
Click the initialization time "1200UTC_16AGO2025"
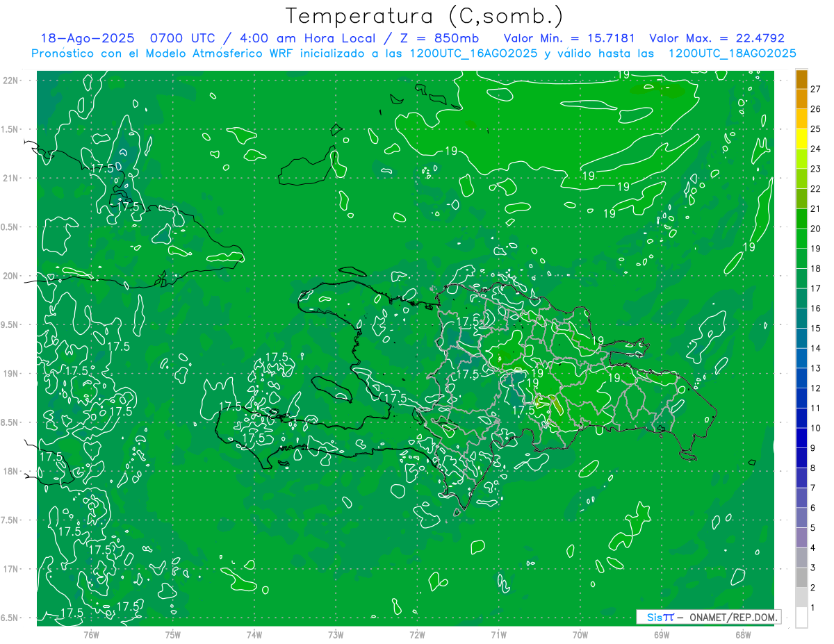(x=473, y=53)
